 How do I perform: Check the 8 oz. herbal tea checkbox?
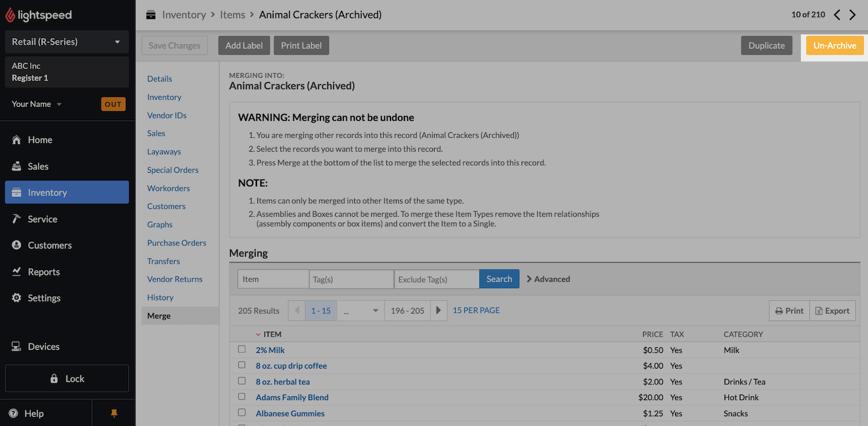pyautogui.click(x=242, y=381)
